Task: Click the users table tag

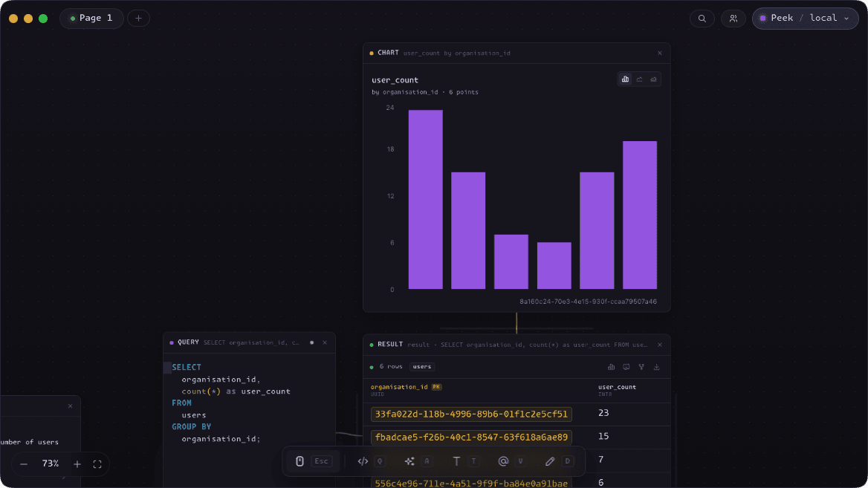Action: tap(422, 367)
